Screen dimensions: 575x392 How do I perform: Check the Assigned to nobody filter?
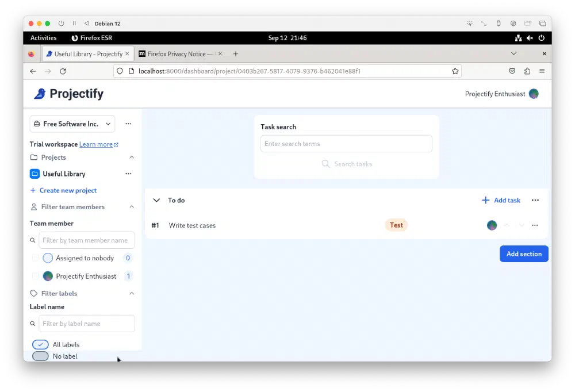click(35, 258)
